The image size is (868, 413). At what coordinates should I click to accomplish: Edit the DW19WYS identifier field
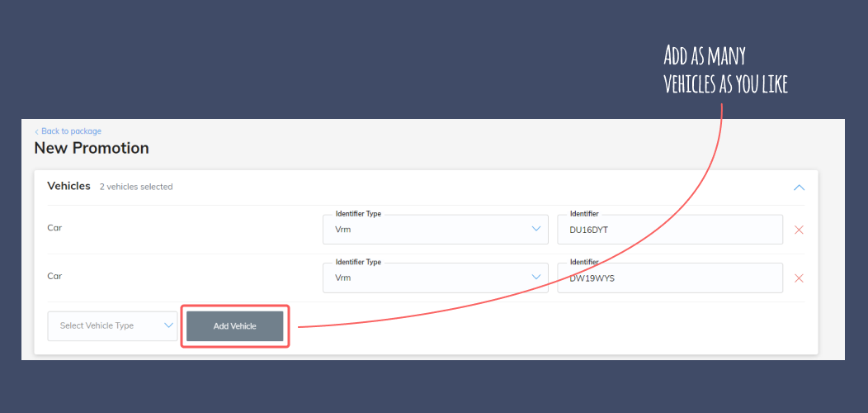click(x=670, y=278)
